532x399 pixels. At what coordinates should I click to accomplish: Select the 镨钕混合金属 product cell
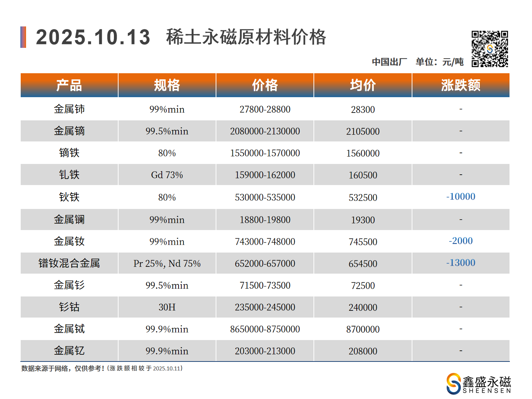(69, 263)
